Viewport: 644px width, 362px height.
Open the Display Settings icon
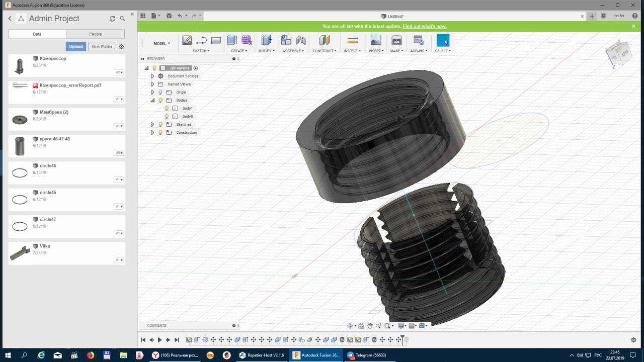pos(401,326)
